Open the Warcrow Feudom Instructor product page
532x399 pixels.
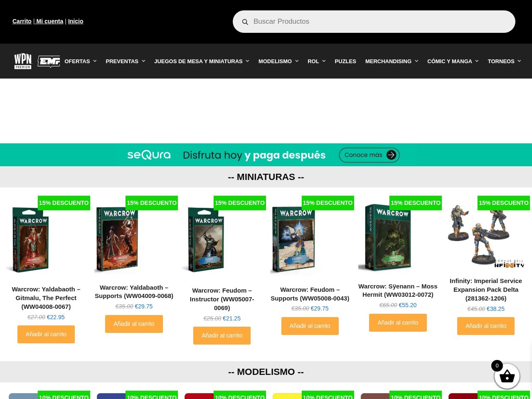click(x=222, y=299)
